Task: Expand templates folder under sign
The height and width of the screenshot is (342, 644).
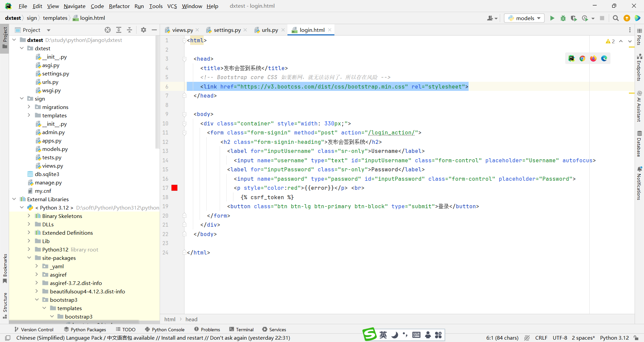Action: coord(29,115)
